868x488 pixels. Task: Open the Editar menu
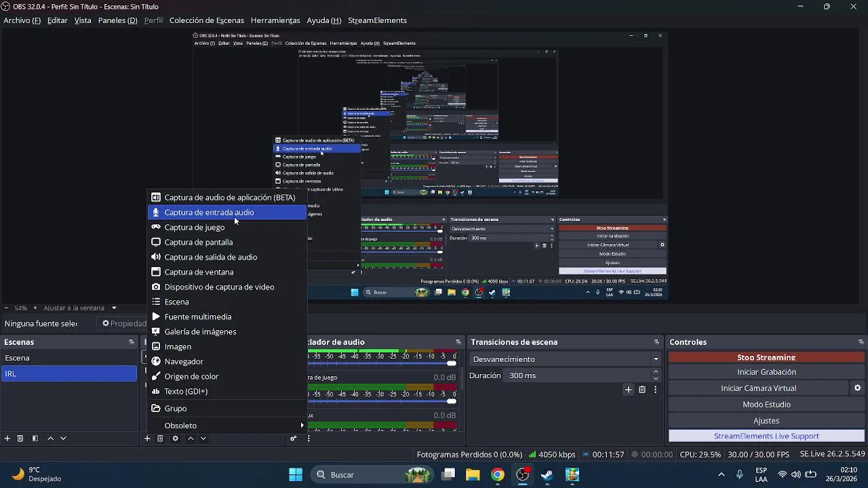pyautogui.click(x=57, y=20)
